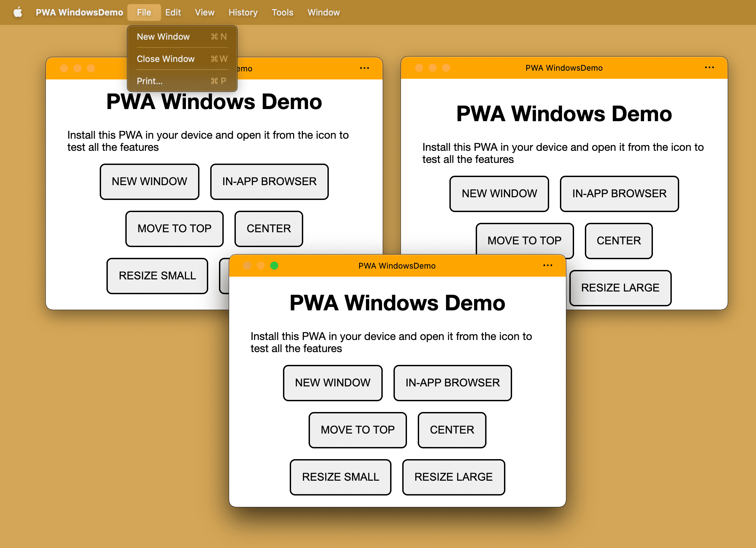The image size is (756, 548).
Task: Click the red close dot on foreground window
Action: tap(246, 266)
